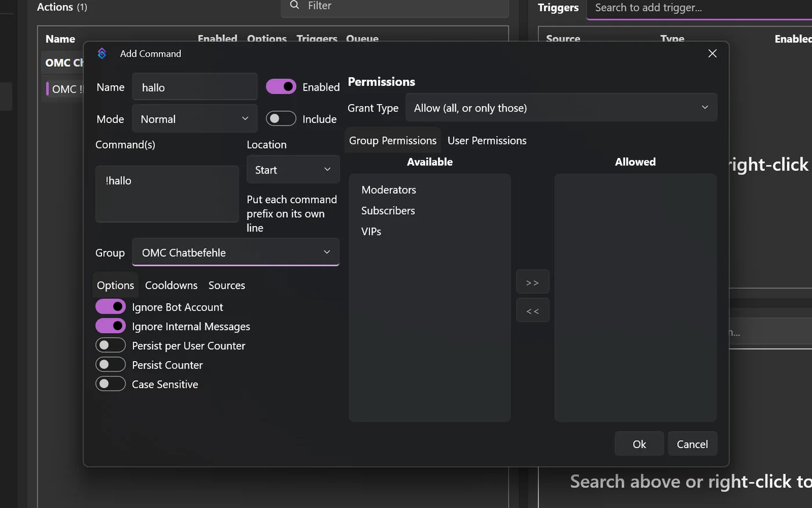
Task: Confirm with the Ok button
Action: [639, 444]
